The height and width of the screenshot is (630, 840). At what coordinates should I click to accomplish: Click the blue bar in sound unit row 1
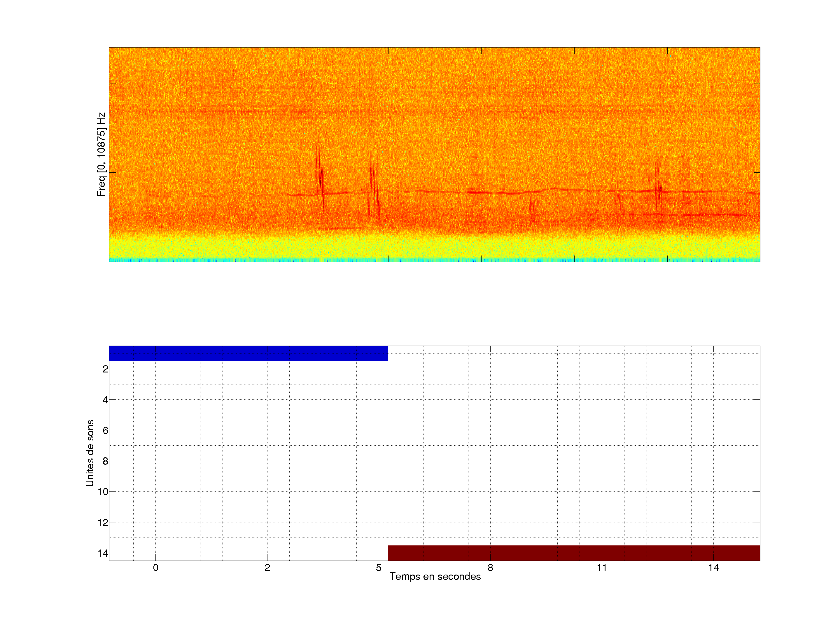249,353
